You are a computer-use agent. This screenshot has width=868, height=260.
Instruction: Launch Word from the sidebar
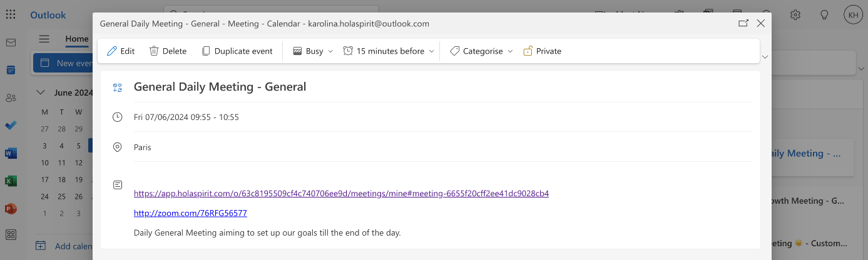tap(11, 153)
